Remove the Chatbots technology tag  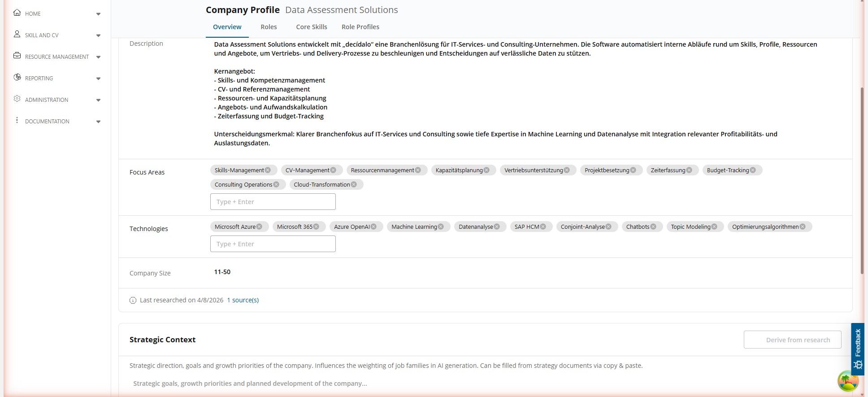coord(653,227)
